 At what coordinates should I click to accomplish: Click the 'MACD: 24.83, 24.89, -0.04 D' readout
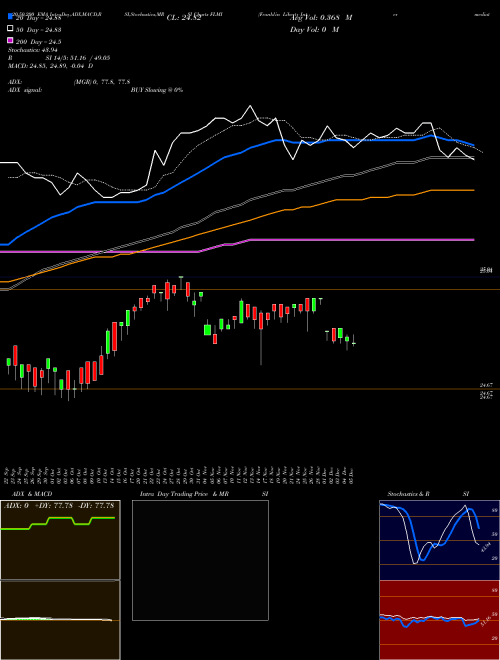(51, 66)
